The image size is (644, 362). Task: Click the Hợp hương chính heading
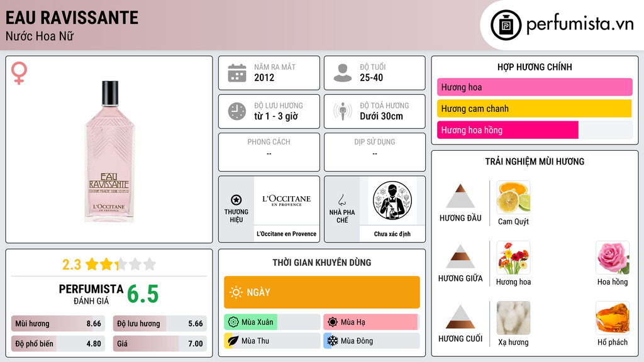click(x=535, y=67)
